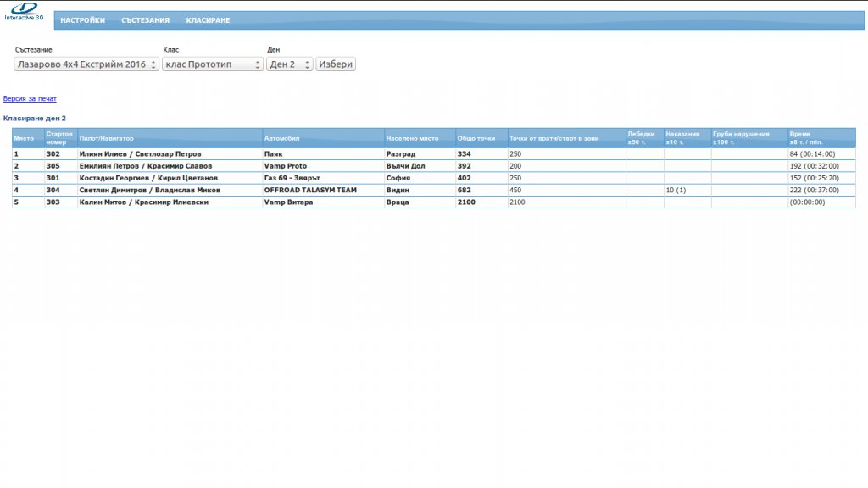Click the Interactive 3G logo
The width and height of the screenshot is (868, 488).
24,12
